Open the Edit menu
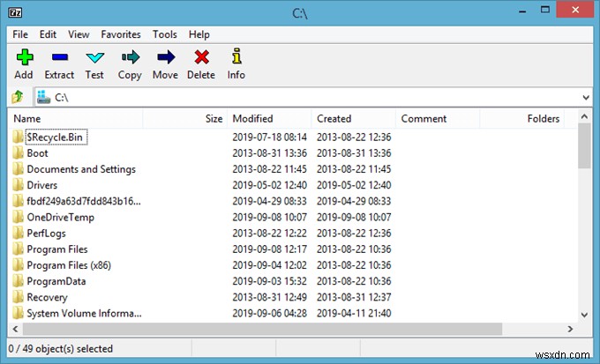This screenshot has height=364, width=600. [48, 34]
